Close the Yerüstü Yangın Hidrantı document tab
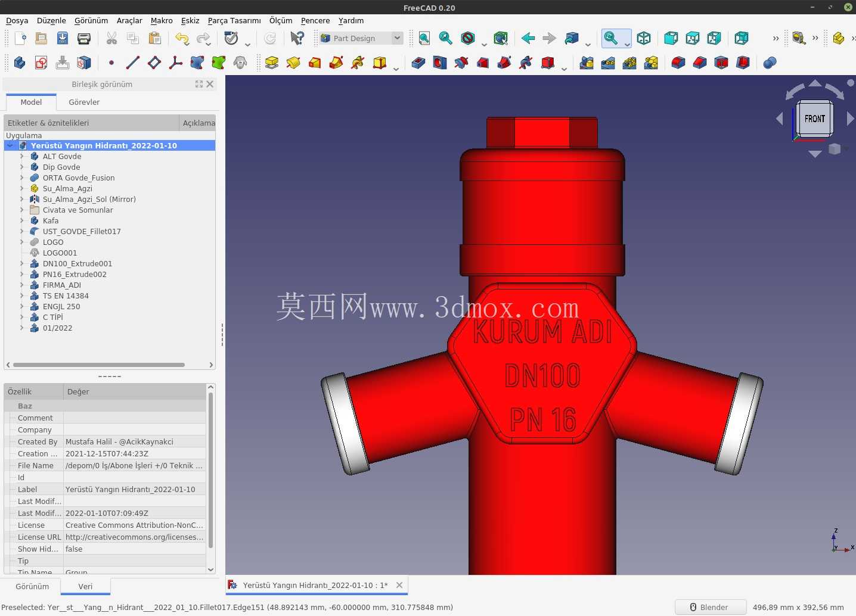The image size is (856, 616). click(x=399, y=585)
